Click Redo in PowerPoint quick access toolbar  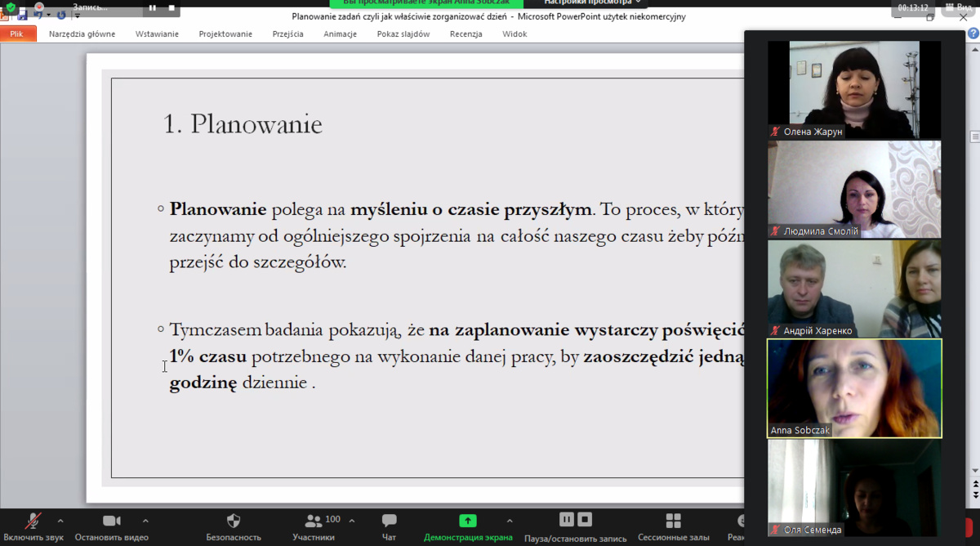pyautogui.click(x=61, y=15)
